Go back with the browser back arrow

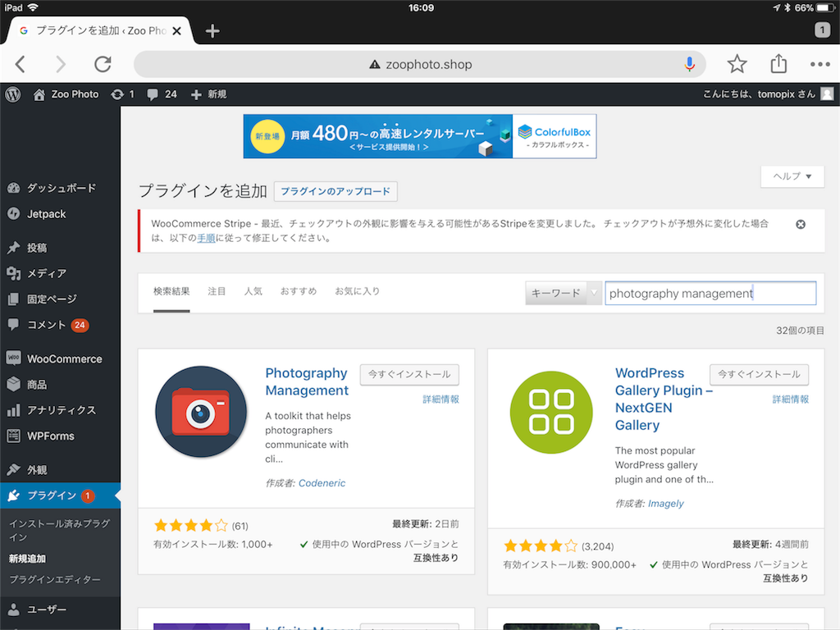pos(21,64)
